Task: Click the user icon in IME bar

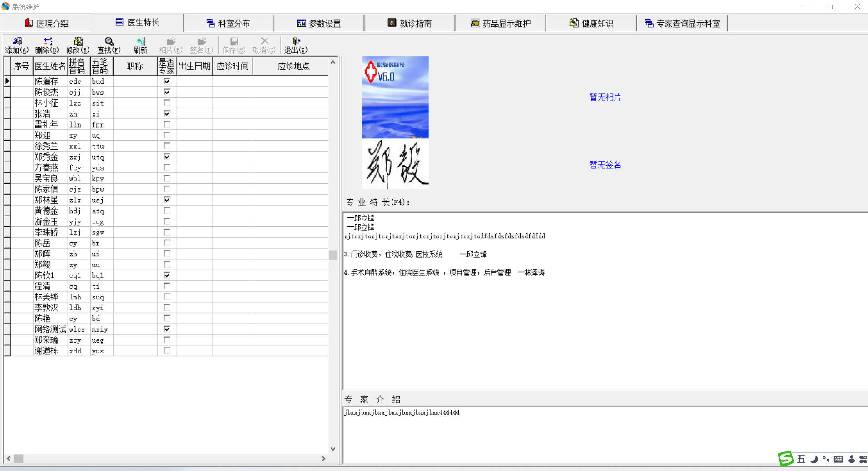Action: 852,459
